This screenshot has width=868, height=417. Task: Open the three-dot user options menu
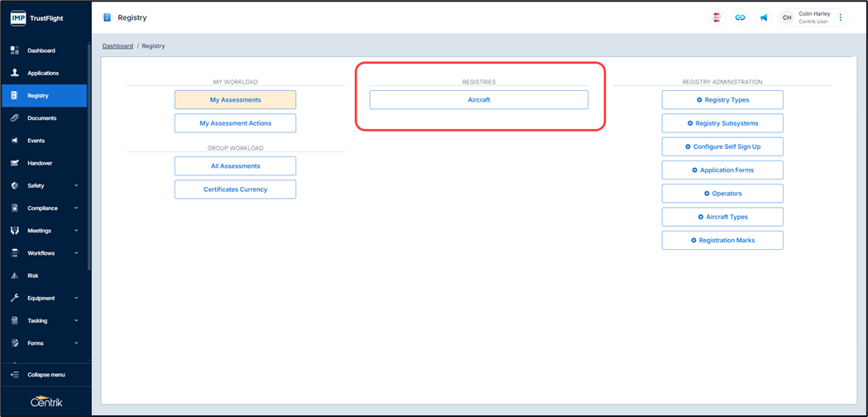(841, 17)
